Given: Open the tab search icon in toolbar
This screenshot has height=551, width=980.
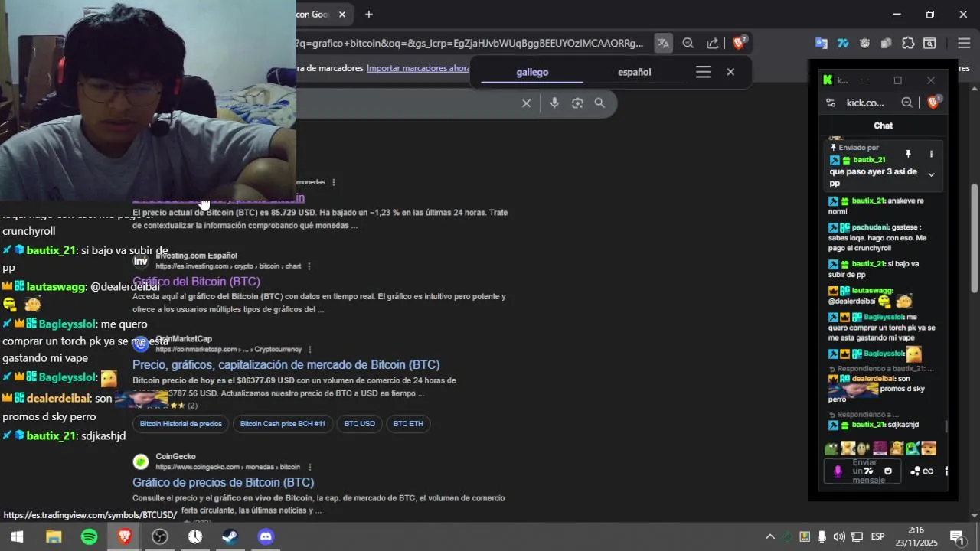Looking at the screenshot, I should [x=929, y=44].
